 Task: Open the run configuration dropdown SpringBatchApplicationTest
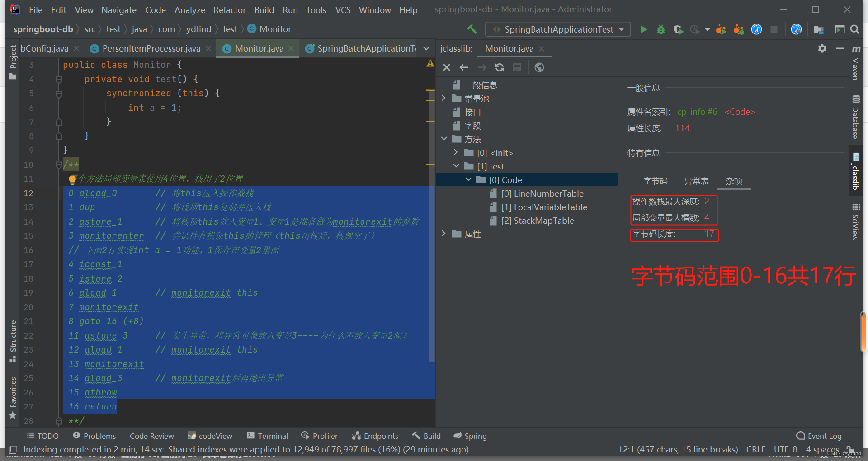[x=558, y=29]
